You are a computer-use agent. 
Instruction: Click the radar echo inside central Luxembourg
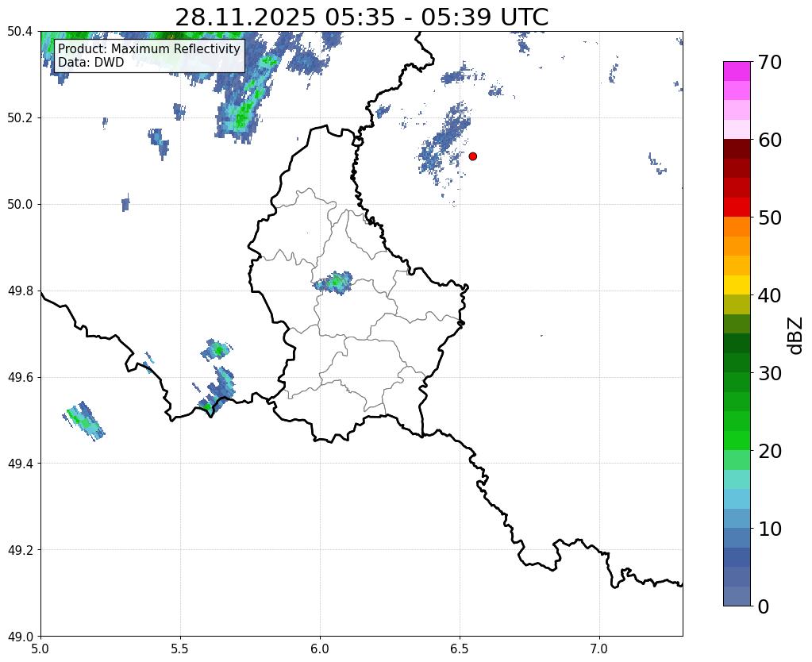click(x=334, y=283)
